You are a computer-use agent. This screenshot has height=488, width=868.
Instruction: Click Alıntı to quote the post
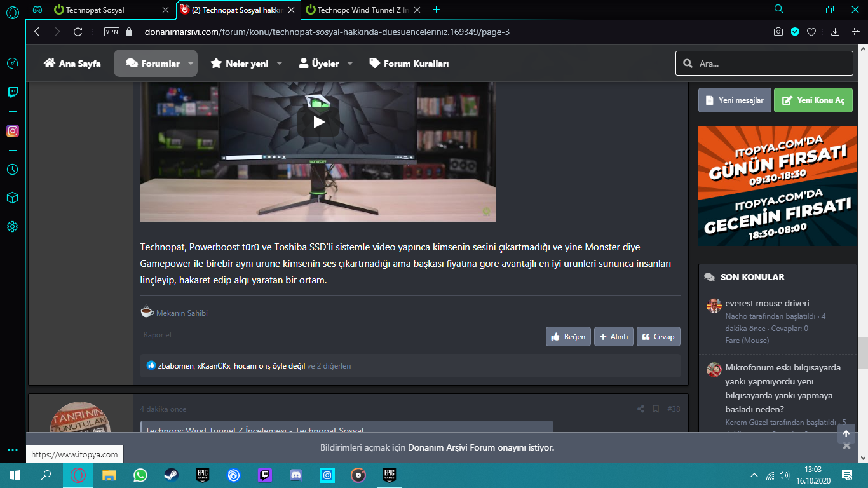(x=614, y=337)
